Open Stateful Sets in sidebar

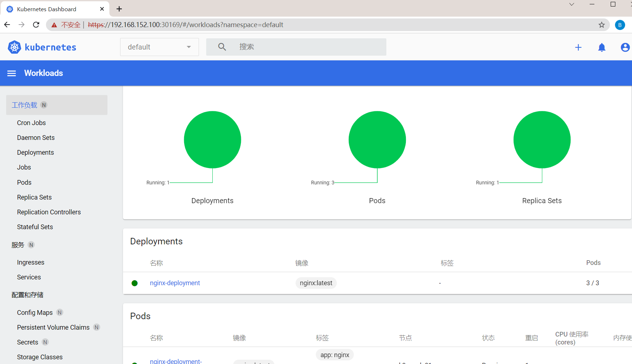pos(35,227)
